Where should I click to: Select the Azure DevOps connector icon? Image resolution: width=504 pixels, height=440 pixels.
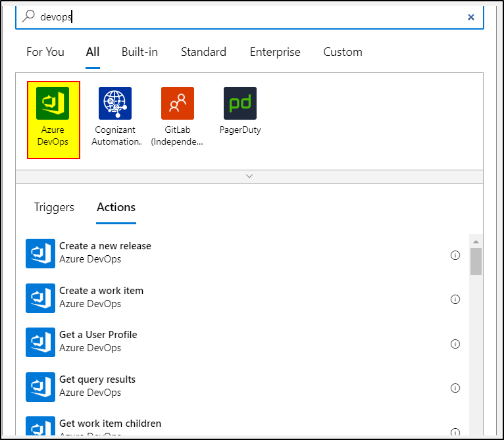point(53,103)
